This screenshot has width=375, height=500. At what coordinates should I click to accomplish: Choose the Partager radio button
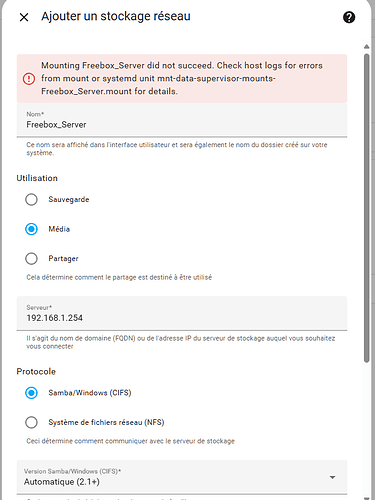click(31, 259)
